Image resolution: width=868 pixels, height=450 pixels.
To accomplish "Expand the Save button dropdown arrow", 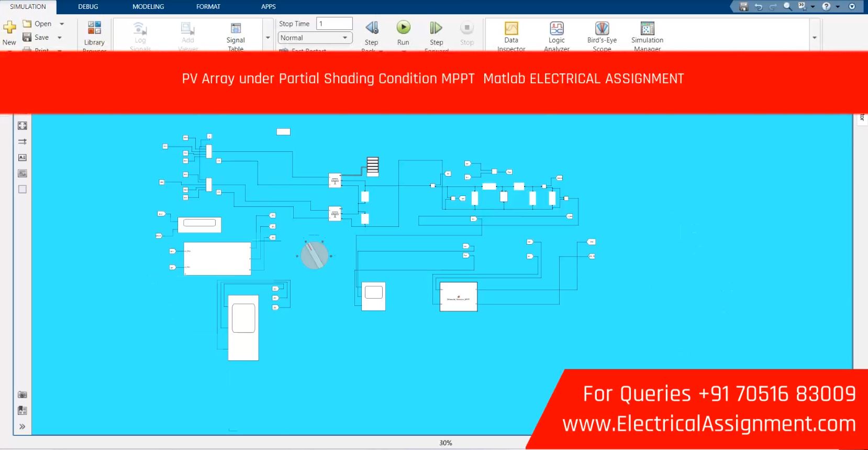I will tap(60, 37).
